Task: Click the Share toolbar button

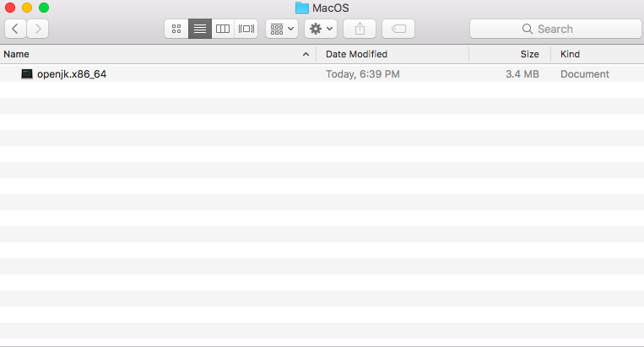Action: click(x=360, y=29)
